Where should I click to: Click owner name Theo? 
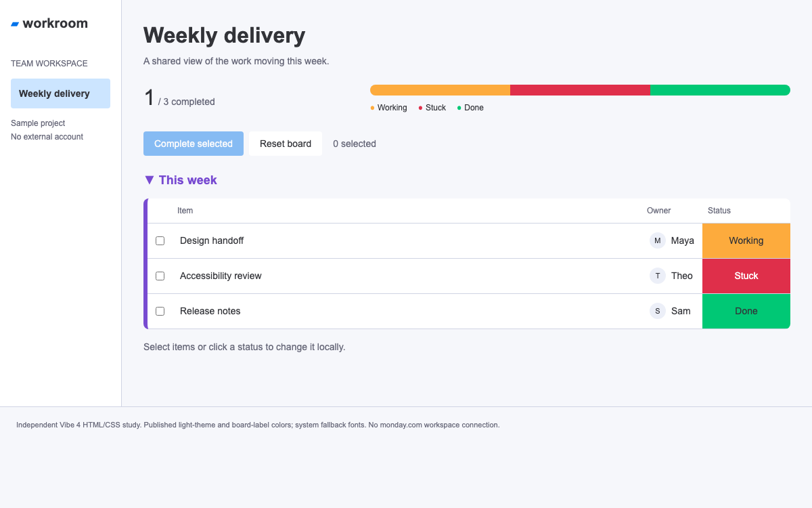point(682,276)
